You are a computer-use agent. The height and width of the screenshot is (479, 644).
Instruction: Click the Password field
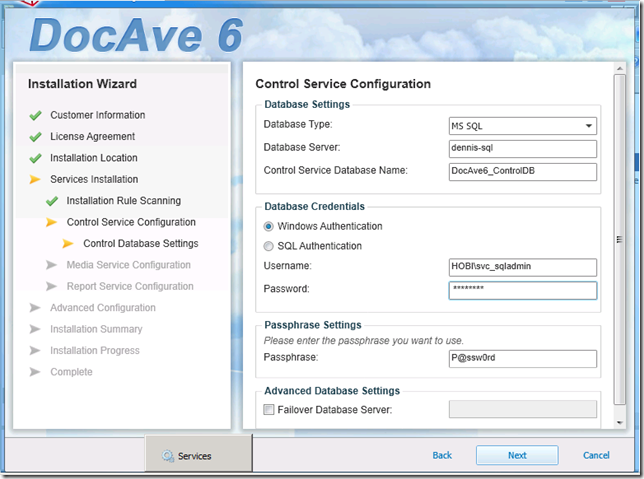[522, 290]
